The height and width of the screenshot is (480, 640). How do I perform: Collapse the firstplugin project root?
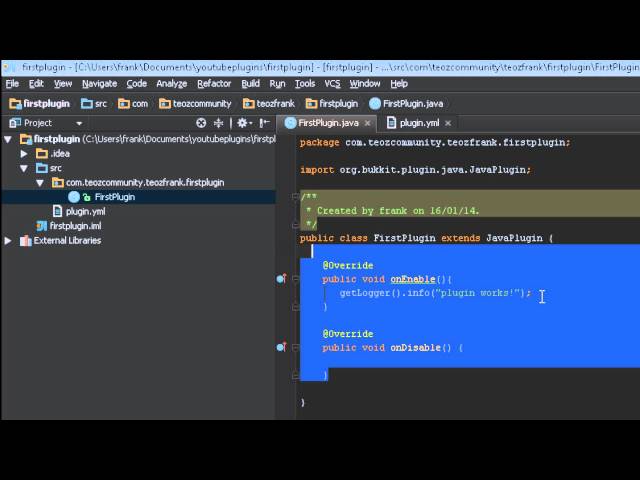click(x=8, y=139)
